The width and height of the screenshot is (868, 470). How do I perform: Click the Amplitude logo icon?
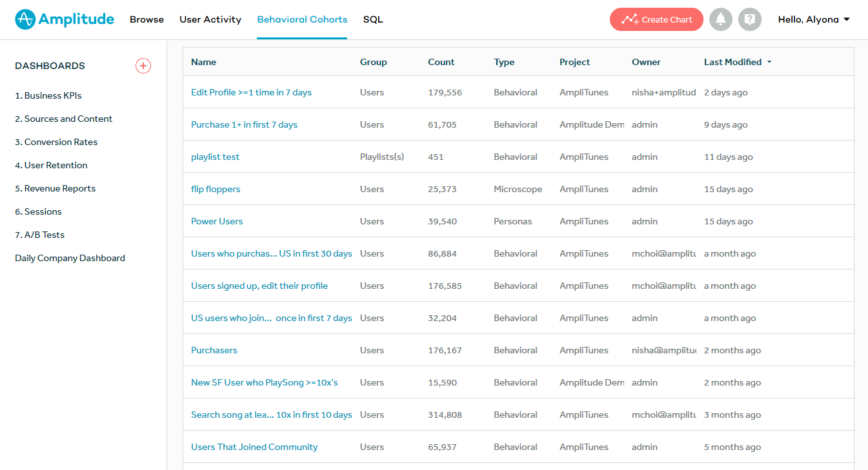tap(25, 19)
